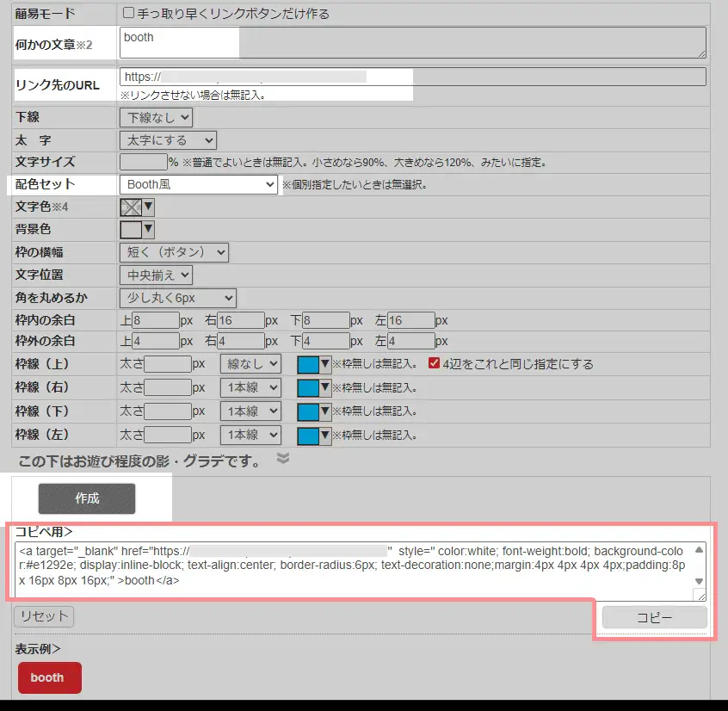This screenshot has width=728, height=711.
Task: Open the frame width (枠の横幅) dropdown
Action: click(x=174, y=252)
